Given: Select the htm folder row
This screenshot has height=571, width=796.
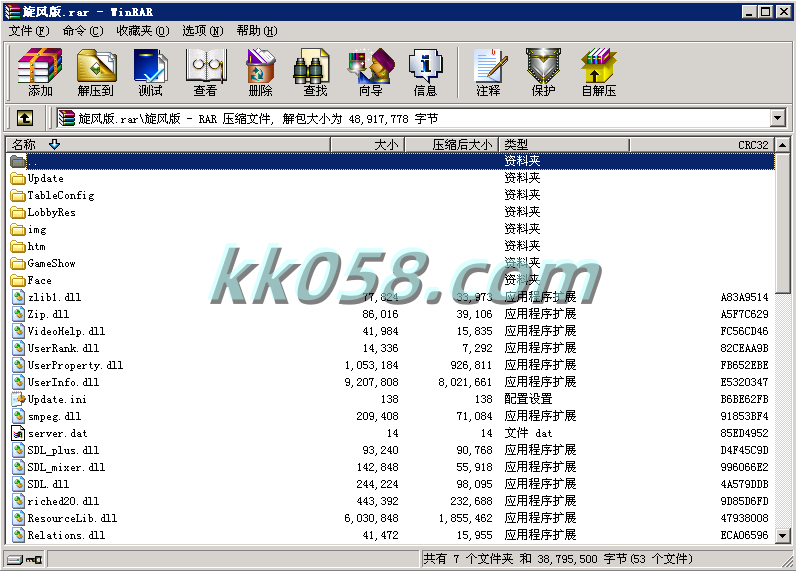Looking at the screenshot, I should (x=391, y=246).
